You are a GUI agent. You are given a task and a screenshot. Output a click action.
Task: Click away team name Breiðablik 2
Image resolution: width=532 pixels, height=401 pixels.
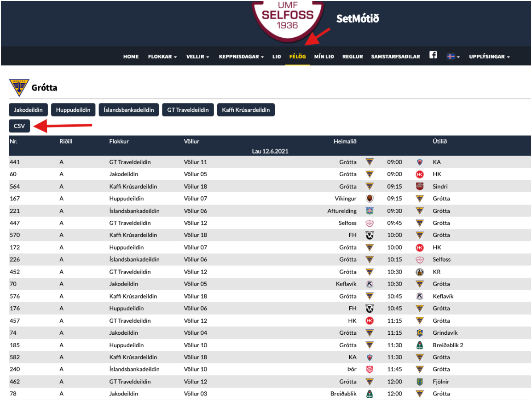pos(448,345)
